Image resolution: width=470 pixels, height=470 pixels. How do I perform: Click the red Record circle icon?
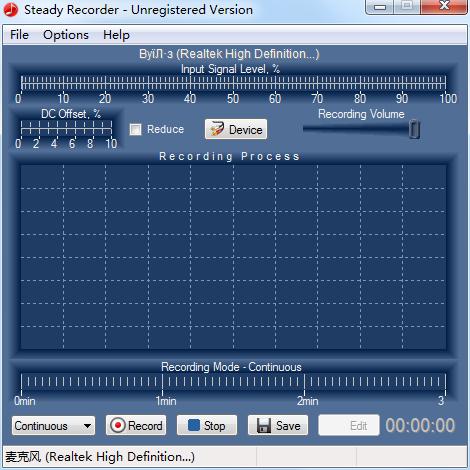[118, 425]
